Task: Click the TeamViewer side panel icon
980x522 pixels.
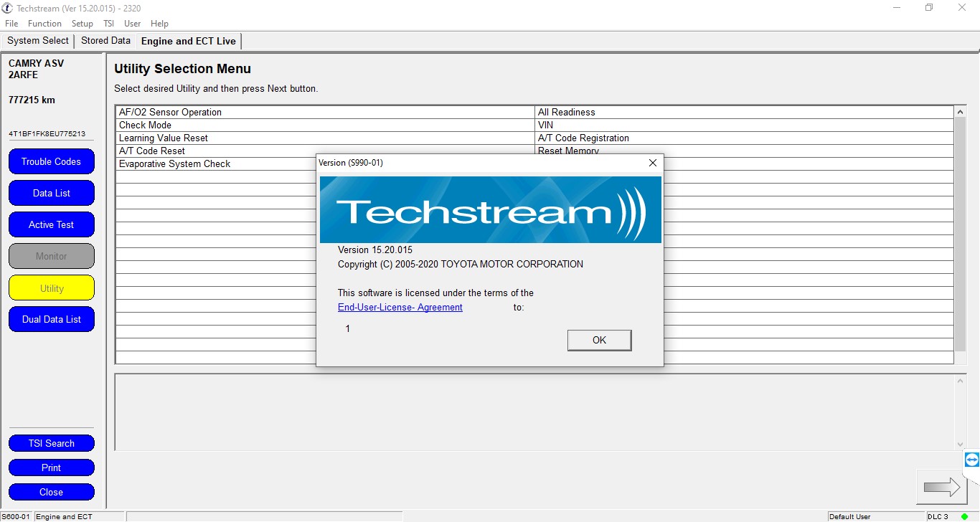Action: [972, 460]
